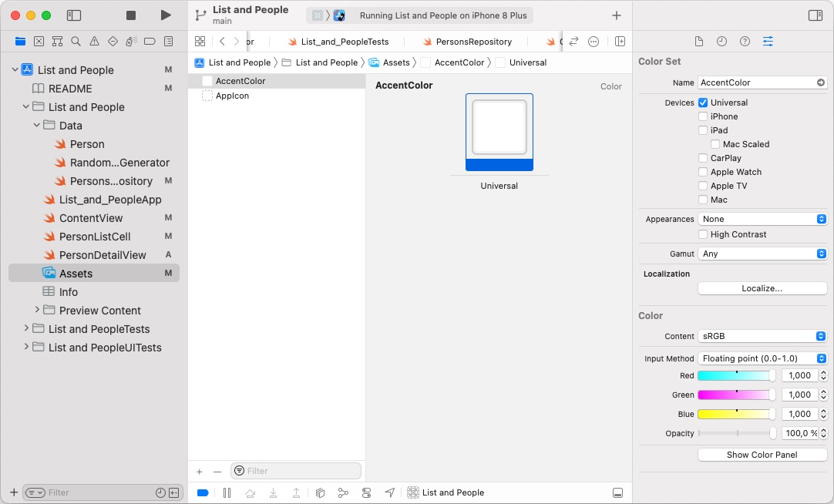Click the Localize... button
Viewport: 834px width, 504px height.
click(762, 288)
